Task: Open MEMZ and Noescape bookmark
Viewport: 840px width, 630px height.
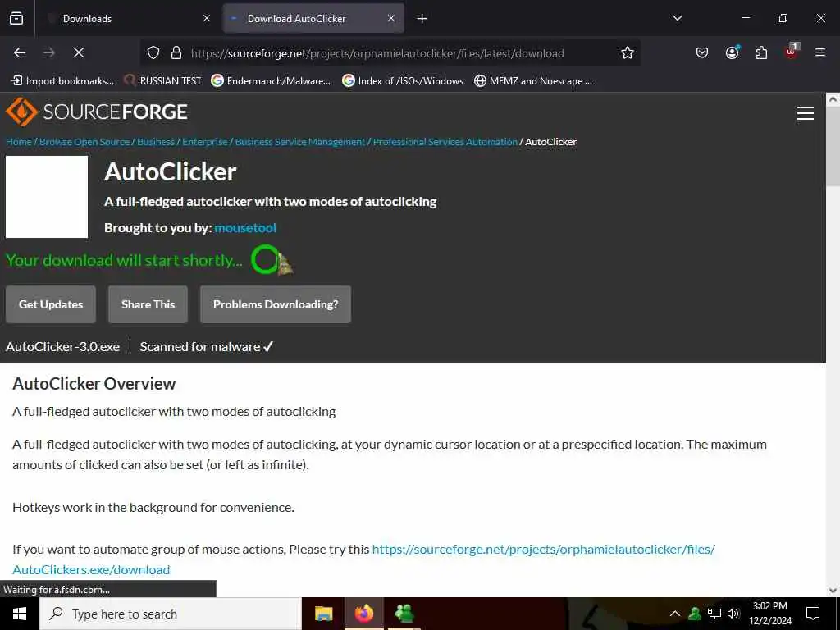Action: 533,81
